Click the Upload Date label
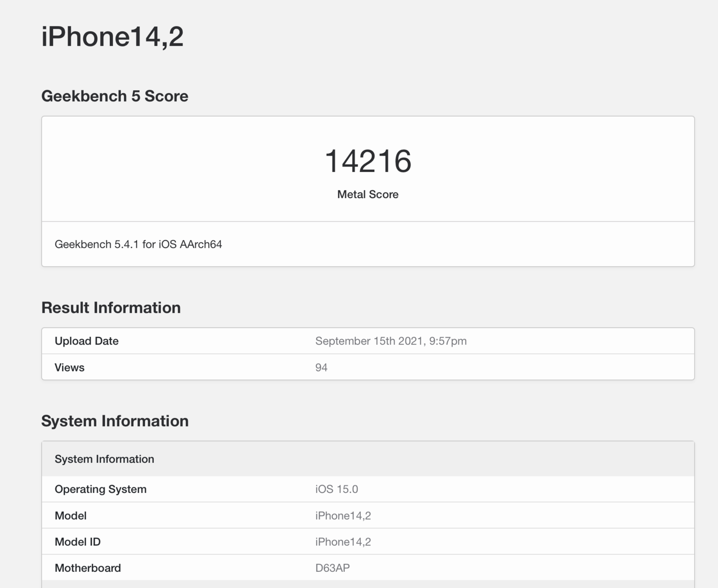 coord(87,341)
